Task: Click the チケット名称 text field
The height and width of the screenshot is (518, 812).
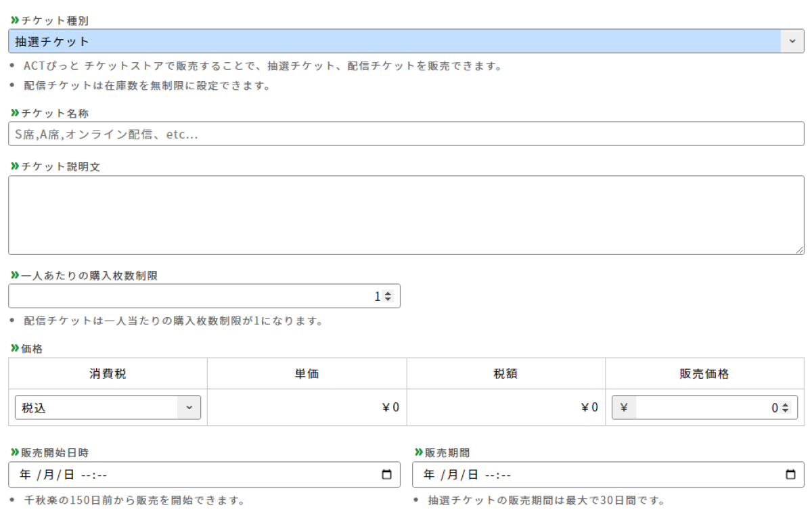Action: pos(406,134)
